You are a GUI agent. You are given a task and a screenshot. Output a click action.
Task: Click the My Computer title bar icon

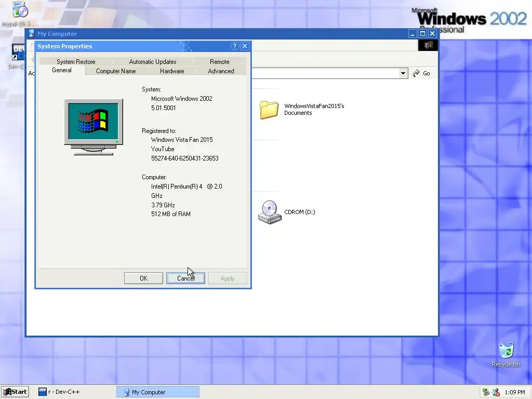coord(32,33)
